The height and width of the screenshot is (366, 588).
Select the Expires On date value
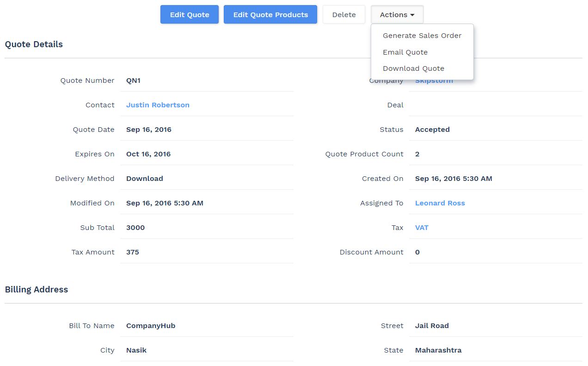pyautogui.click(x=148, y=154)
